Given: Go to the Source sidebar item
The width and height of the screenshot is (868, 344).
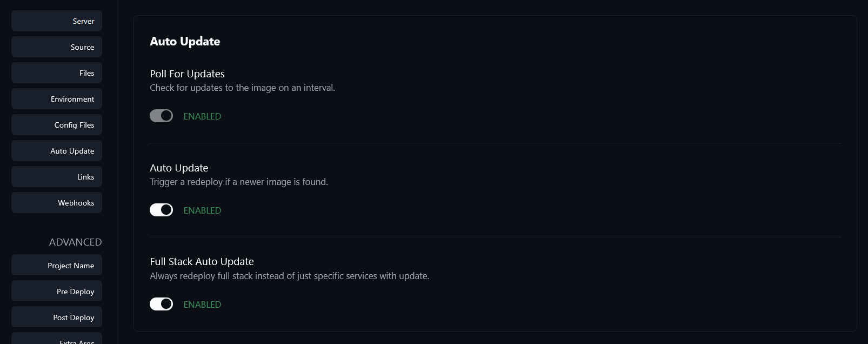Looking at the screenshot, I should pyautogui.click(x=57, y=47).
